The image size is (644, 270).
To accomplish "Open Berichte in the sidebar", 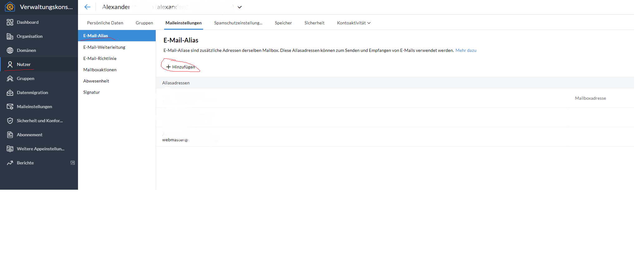I will coord(39,163).
